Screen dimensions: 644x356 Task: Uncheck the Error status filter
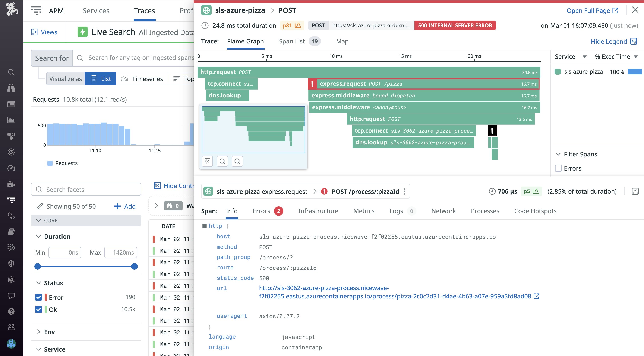(x=38, y=297)
